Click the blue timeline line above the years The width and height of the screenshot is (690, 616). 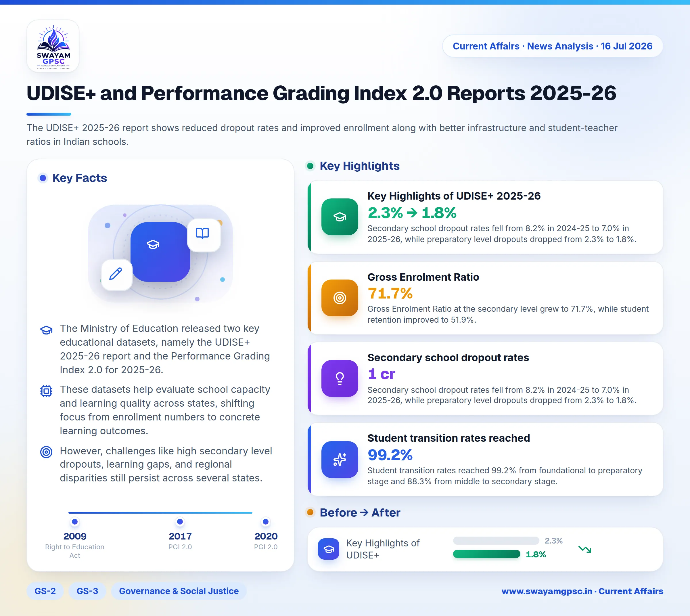(x=160, y=513)
